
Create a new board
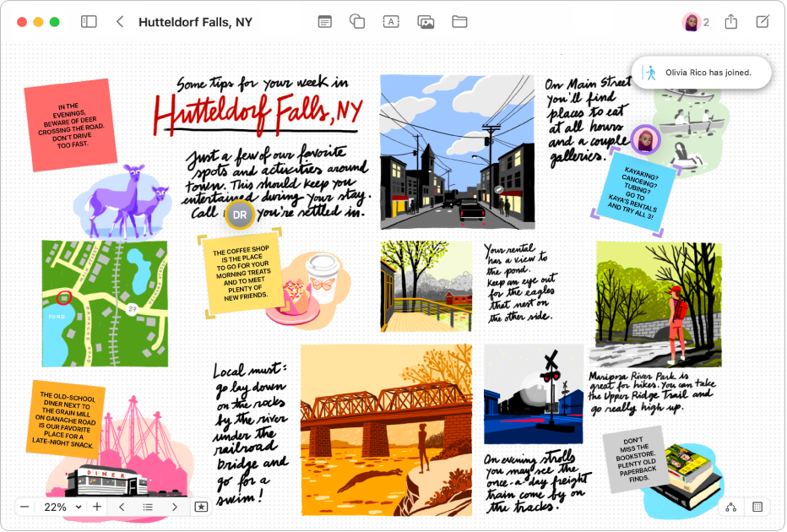pos(763,22)
